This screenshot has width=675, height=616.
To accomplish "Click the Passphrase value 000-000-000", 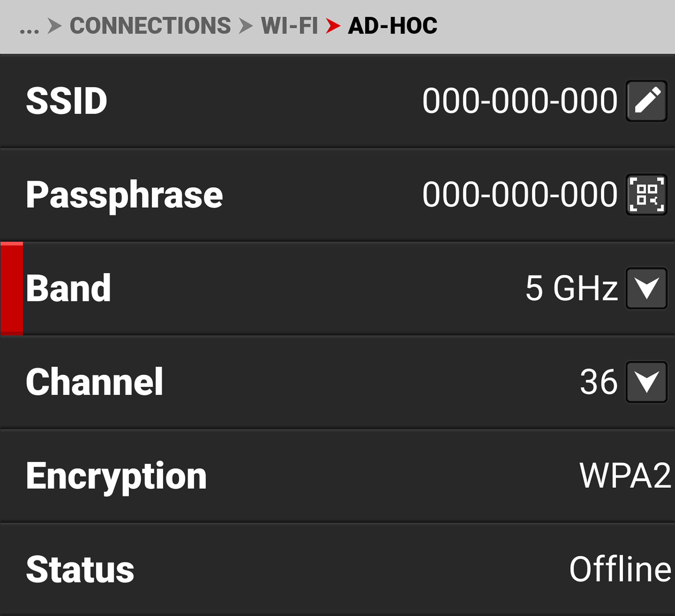I will 520,194.
